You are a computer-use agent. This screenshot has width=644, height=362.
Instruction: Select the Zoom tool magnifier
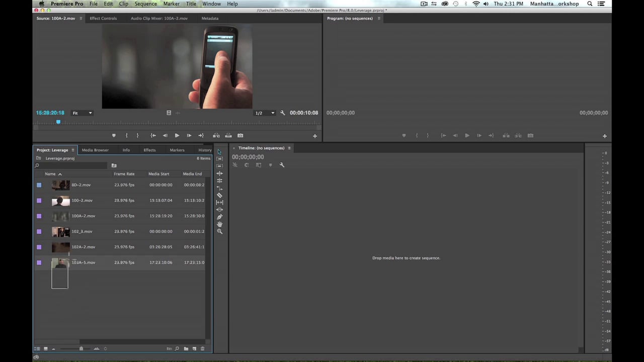219,231
